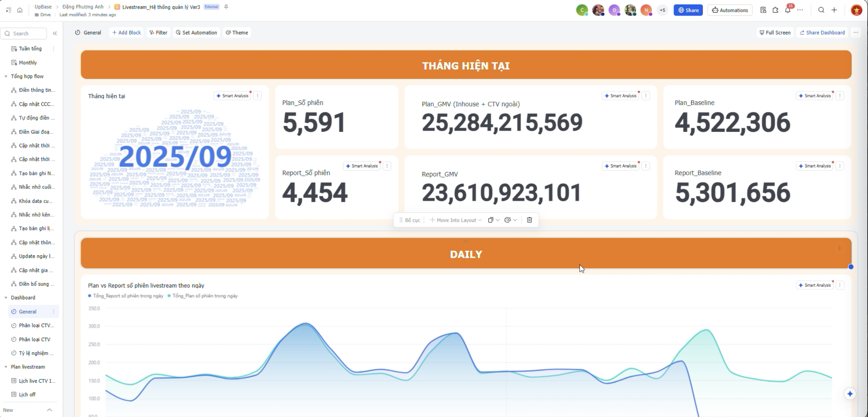868x417 pixels.
Task: Open the Monthly sheet in sidebar
Action: (x=27, y=63)
